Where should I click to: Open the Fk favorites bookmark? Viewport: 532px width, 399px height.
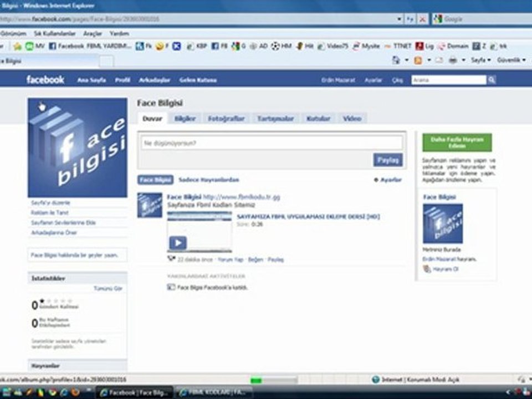(144, 46)
